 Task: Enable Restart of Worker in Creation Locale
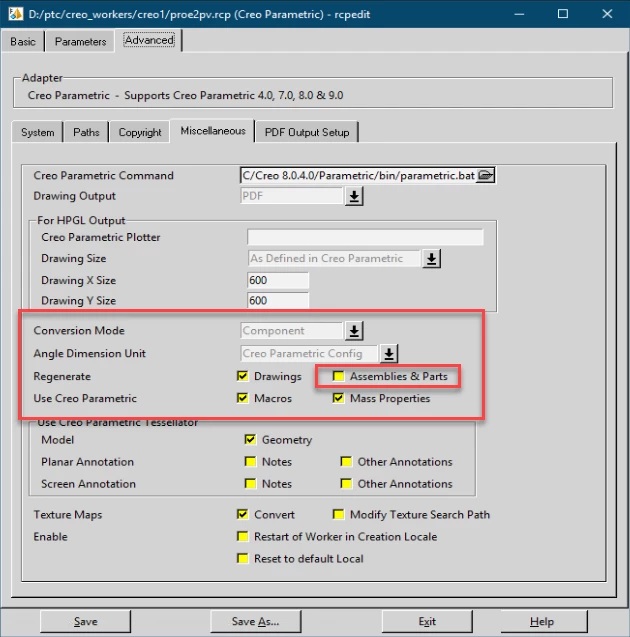pyautogui.click(x=242, y=536)
